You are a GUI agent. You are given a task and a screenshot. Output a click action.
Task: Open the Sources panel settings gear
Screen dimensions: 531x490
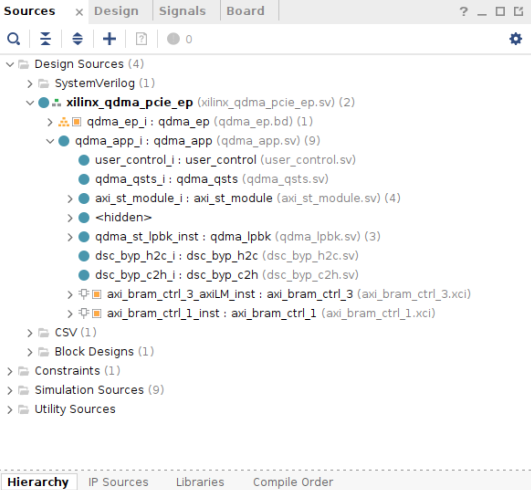tap(515, 39)
